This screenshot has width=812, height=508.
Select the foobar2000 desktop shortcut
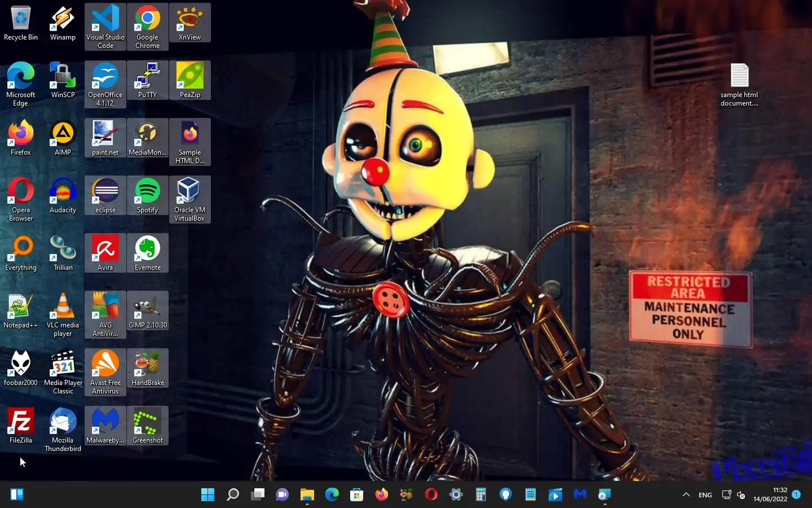(x=21, y=368)
